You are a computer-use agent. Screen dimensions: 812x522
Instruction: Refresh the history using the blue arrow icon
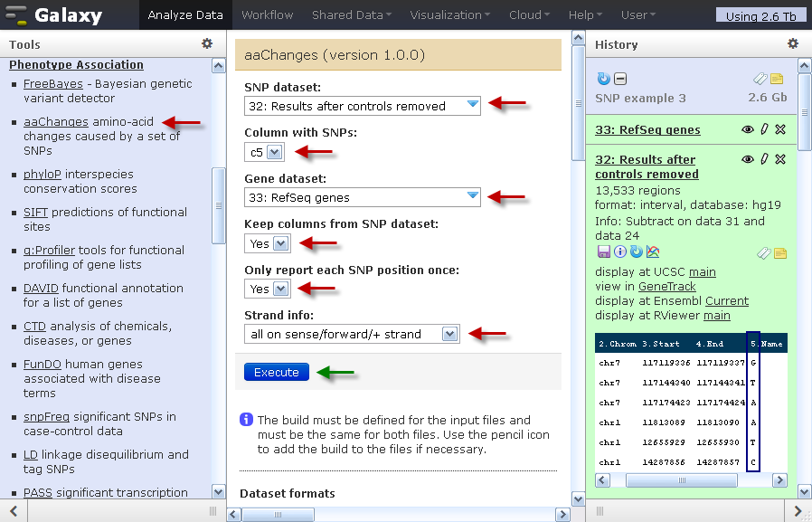point(603,79)
